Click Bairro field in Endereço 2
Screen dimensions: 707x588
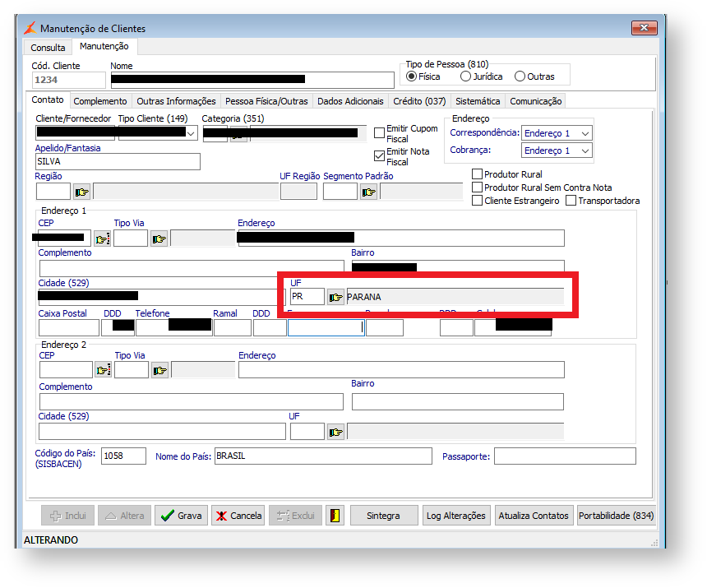click(458, 402)
